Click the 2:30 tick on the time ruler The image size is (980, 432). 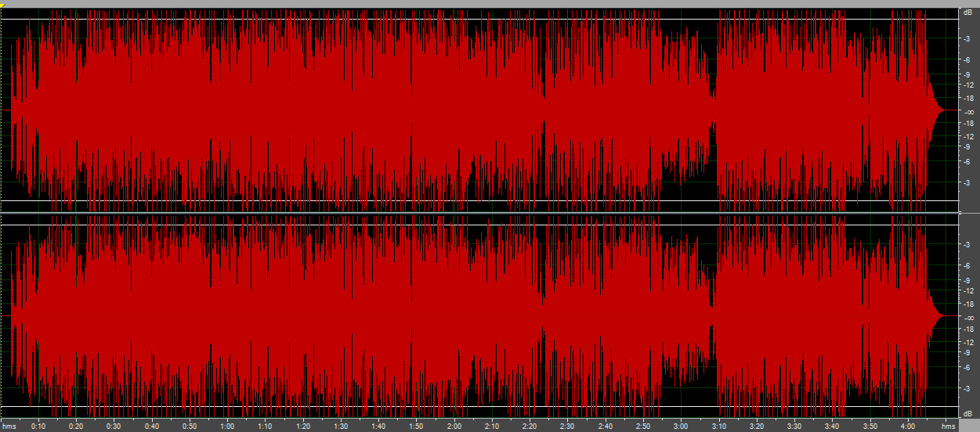567,426
